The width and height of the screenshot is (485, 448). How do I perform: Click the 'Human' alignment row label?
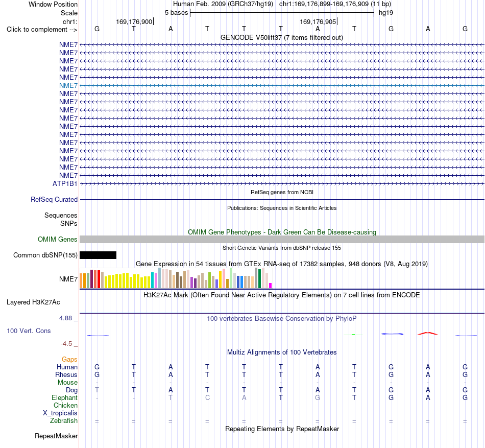(67, 367)
